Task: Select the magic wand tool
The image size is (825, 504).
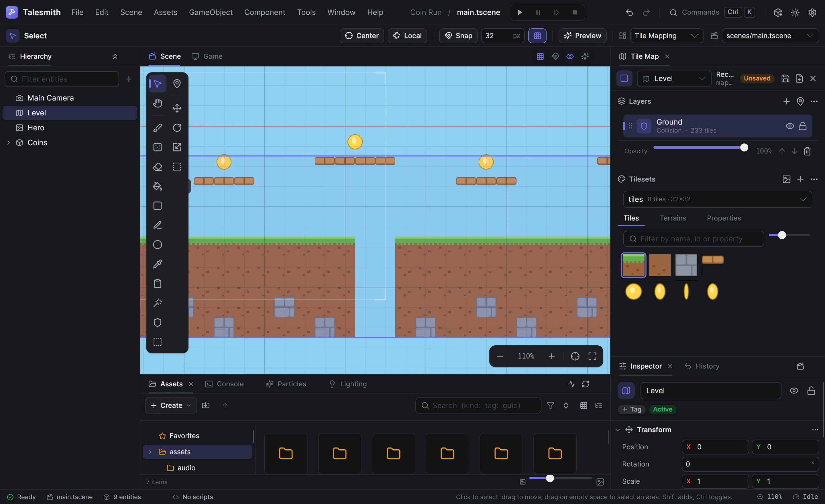Action: (157, 303)
